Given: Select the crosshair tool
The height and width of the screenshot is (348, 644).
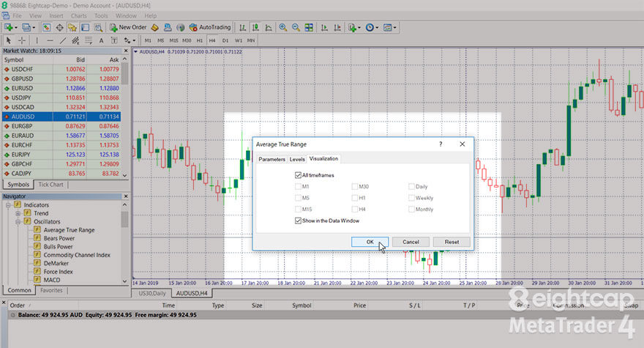Looking at the screenshot, I should 22,40.
